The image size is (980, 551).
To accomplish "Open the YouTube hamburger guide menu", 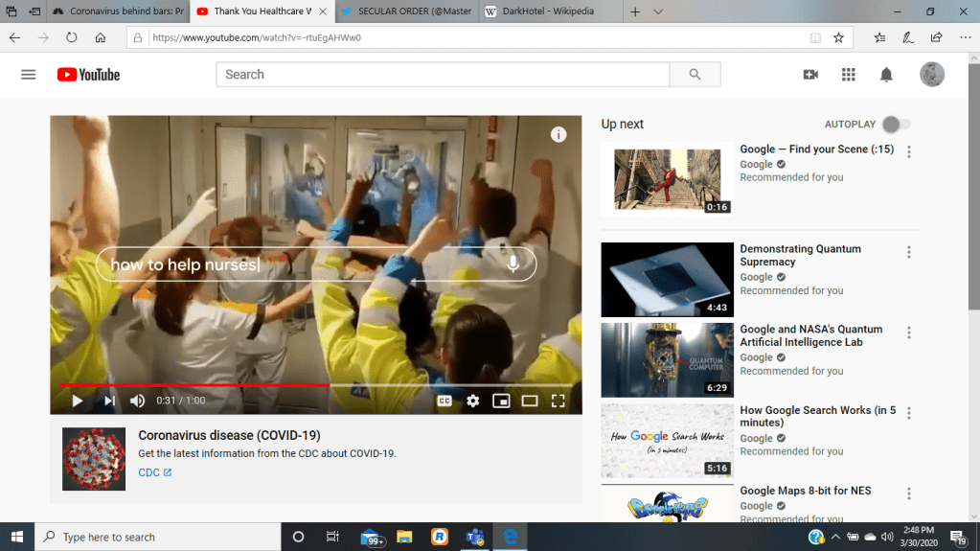I will 28,75.
